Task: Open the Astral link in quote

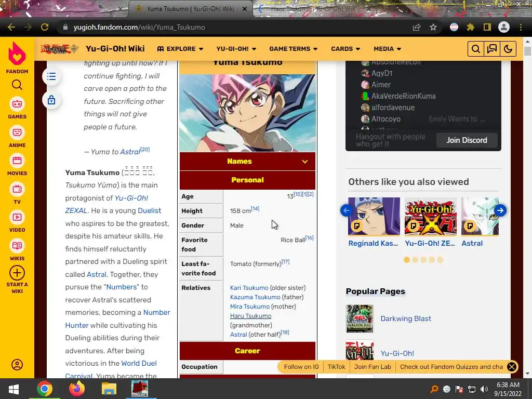Action: click(130, 152)
